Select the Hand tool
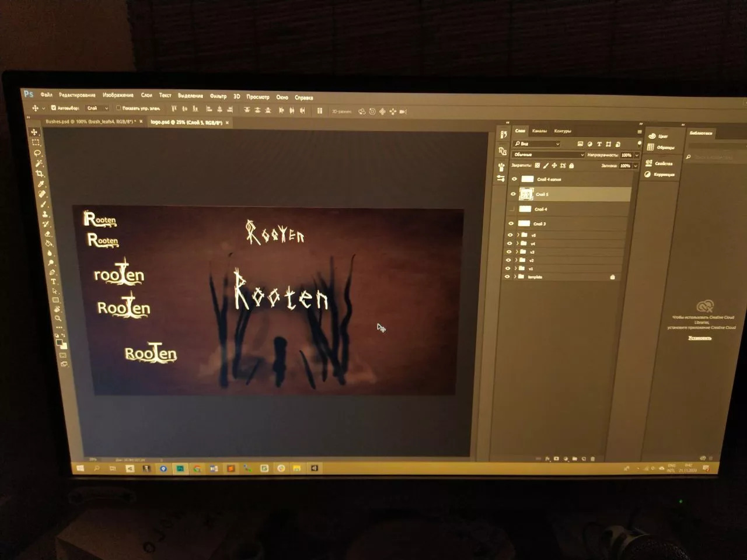Screen dimensions: 747x560 57,309
